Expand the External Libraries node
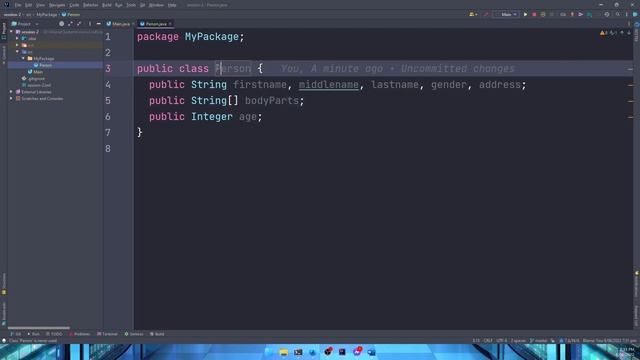Screen dimensions: 640x360 (x=11, y=92)
